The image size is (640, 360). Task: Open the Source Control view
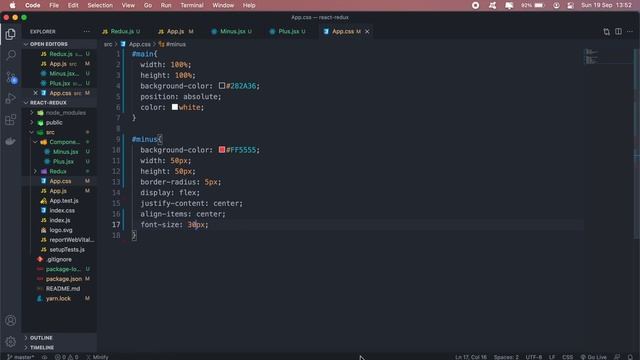(x=11, y=77)
